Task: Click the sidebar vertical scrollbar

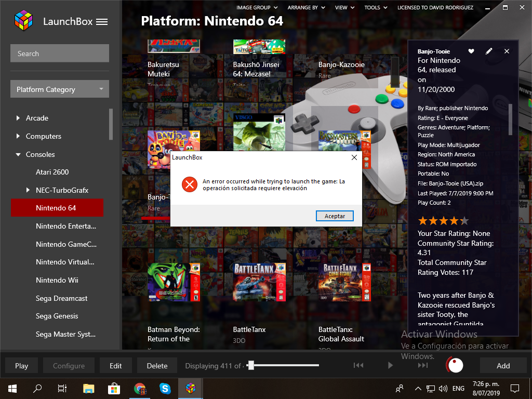Action: (111, 124)
